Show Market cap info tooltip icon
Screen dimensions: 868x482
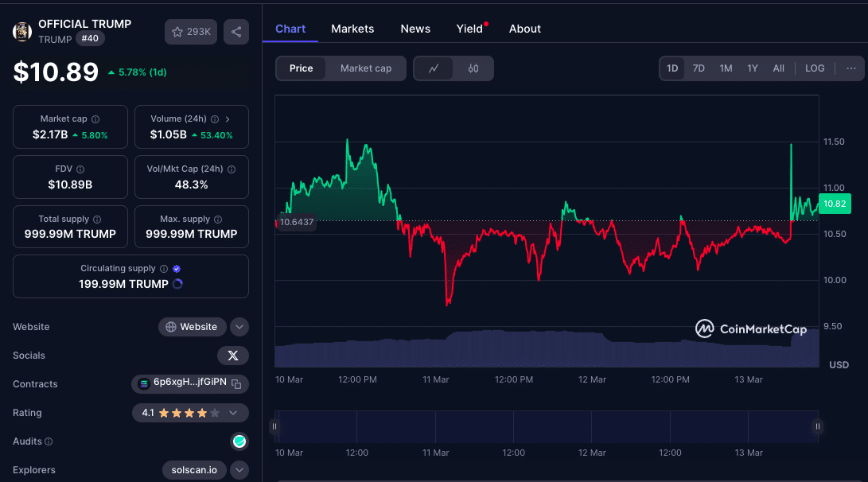coord(95,119)
